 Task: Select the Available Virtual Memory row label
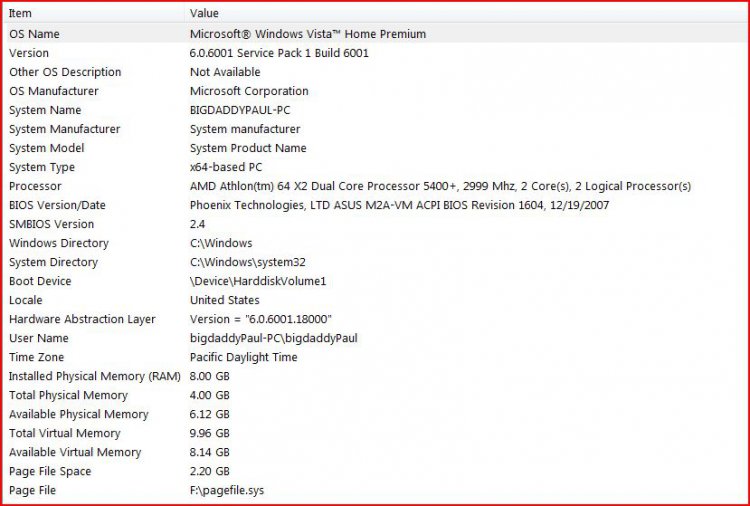pos(75,452)
